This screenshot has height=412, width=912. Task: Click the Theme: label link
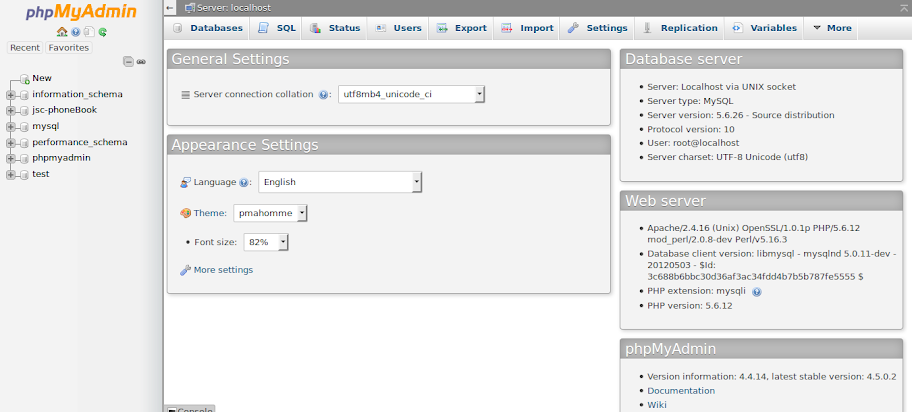click(210, 213)
